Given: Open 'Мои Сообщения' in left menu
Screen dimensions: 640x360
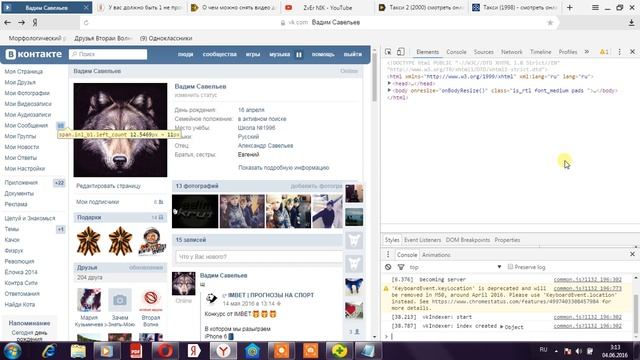Looking at the screenshot, I should click(26, 125).
